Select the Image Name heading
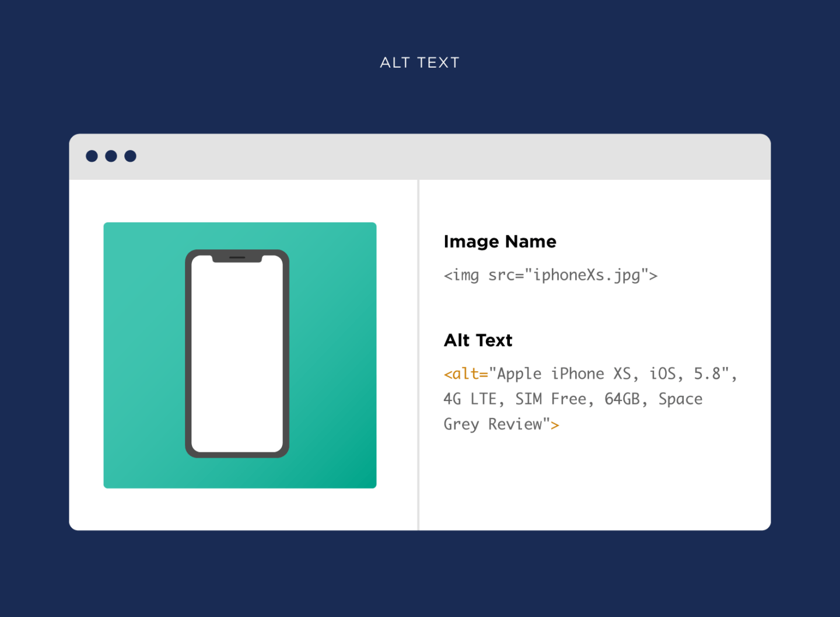Viewport: 840px width, 617px height. coord(500,242)
